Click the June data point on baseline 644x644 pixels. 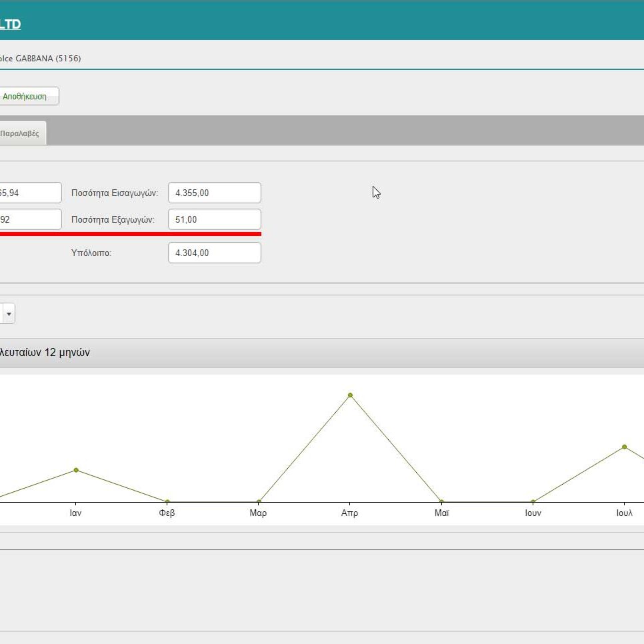pos(533,501)
